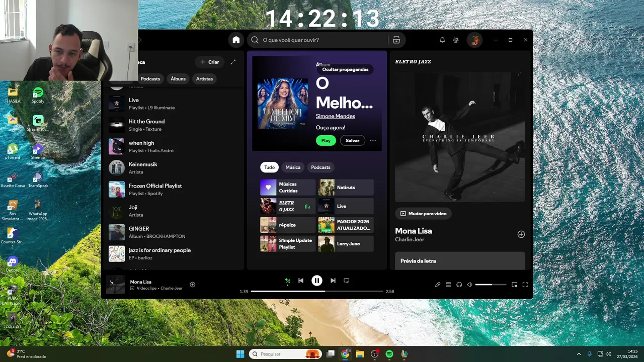Open GINGER album by BROCKHAMPTON
644x362 pixels.
coord(174,232)
